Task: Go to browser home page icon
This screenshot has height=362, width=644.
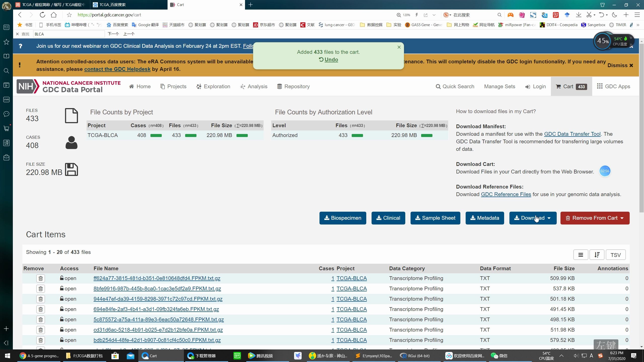Action: (x=54, y=15)
